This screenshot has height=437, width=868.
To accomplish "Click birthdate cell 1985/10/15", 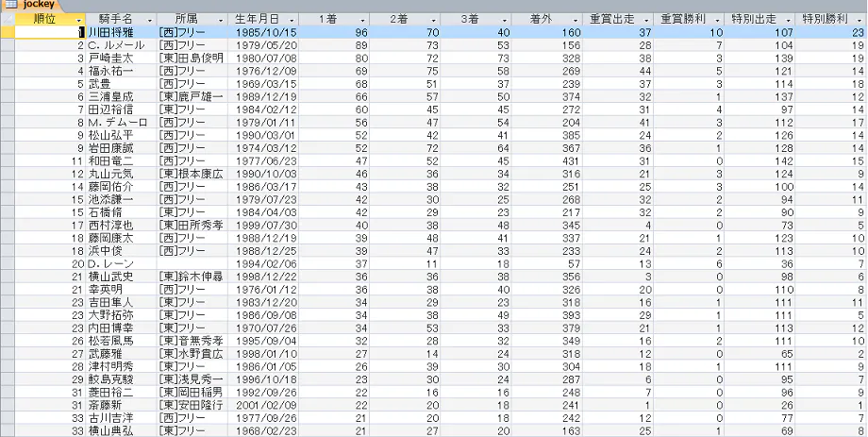I will pyautogui.click(x=263, y=32).
